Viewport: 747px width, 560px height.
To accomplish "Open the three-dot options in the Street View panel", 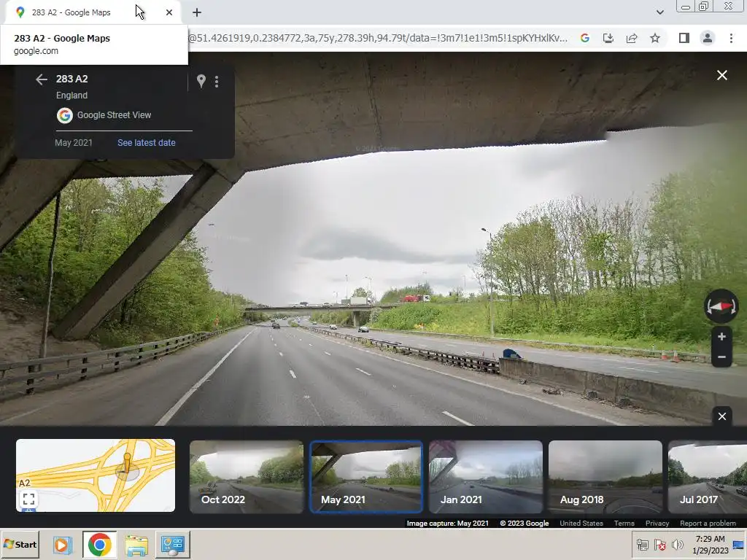I will (x=217, y=82).
